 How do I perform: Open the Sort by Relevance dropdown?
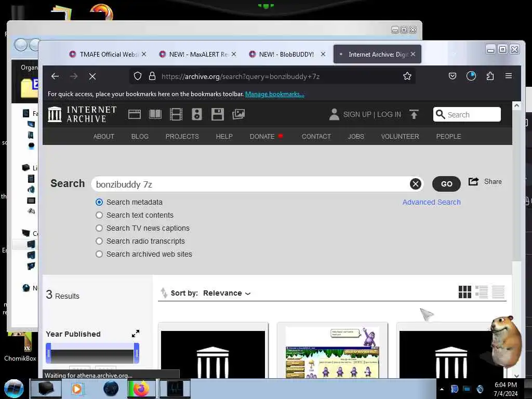click(x=227, y=293)
